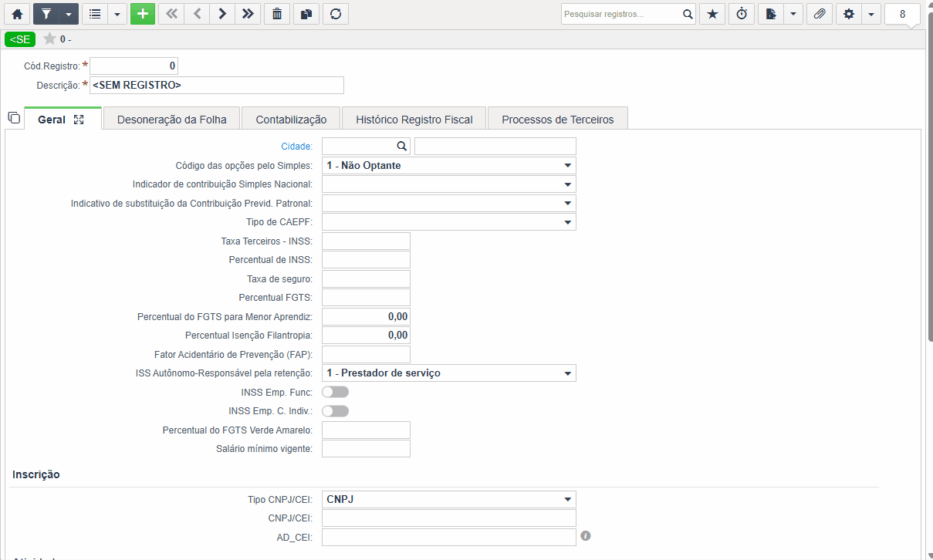The image size is (933, 560).
Task: Click the Percentual de INSS field
Action: (x=366, y=260)
